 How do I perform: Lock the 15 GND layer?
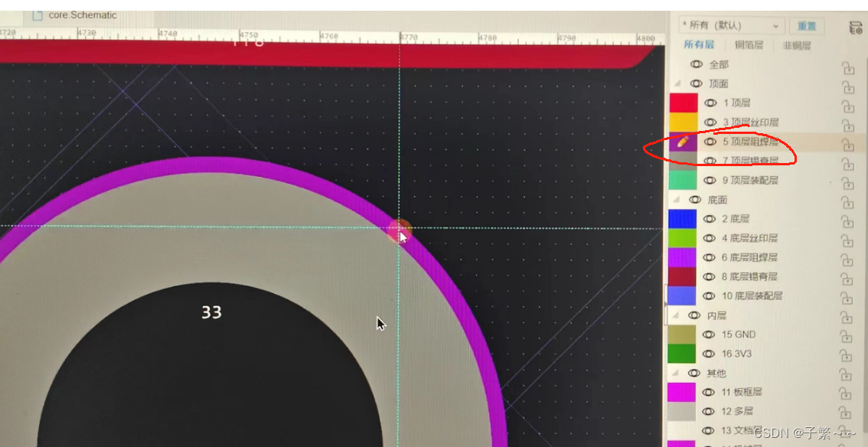point(847,337)
